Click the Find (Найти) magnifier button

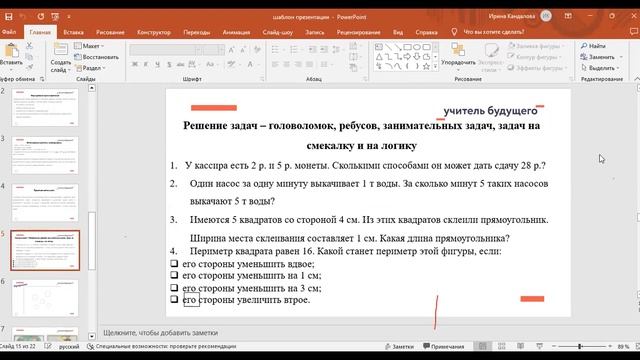click(x=593, y=46)
